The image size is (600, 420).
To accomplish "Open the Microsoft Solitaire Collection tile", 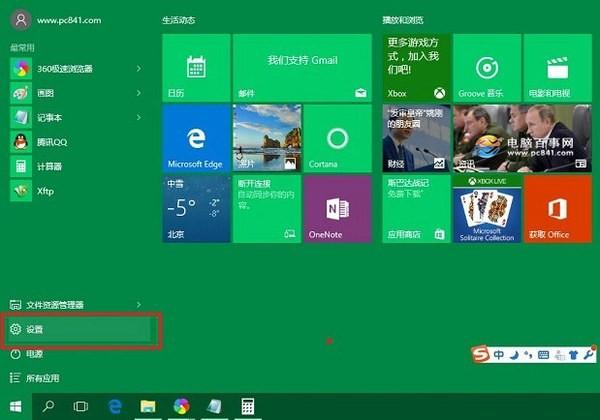I will [487, 208].
